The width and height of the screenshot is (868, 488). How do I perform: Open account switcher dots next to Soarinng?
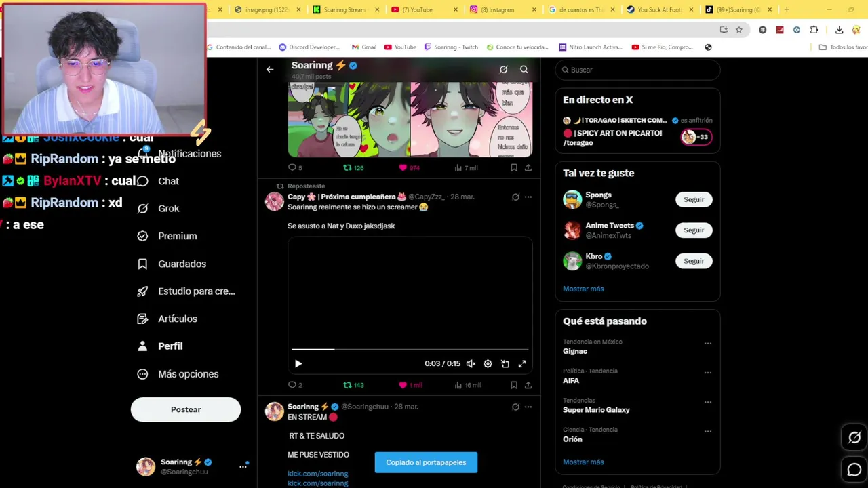(243, 466)
